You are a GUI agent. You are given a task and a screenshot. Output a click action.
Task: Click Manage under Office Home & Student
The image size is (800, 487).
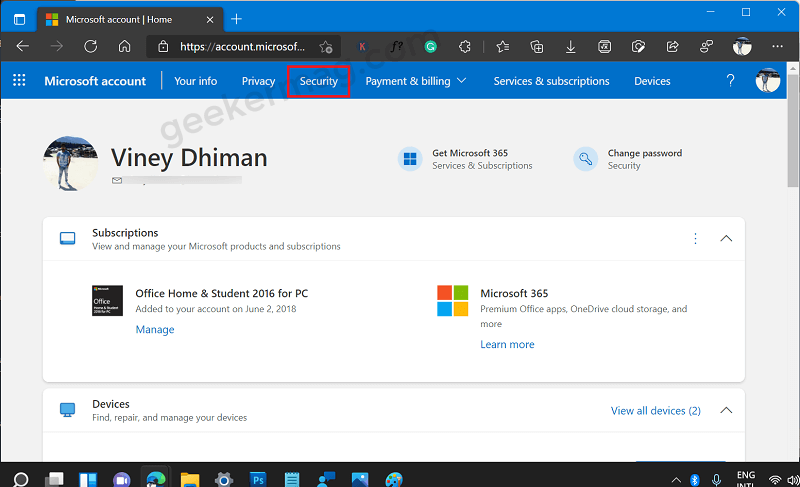155,329
